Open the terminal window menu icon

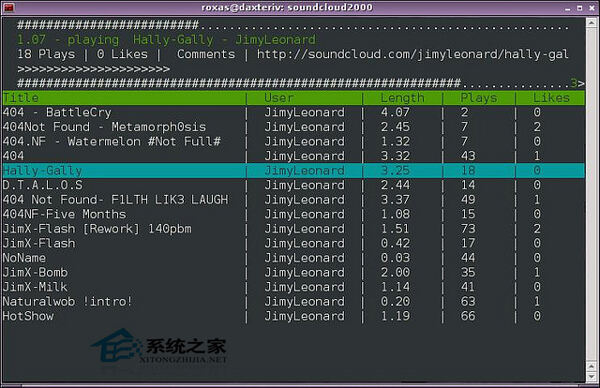tap(8, 7)
